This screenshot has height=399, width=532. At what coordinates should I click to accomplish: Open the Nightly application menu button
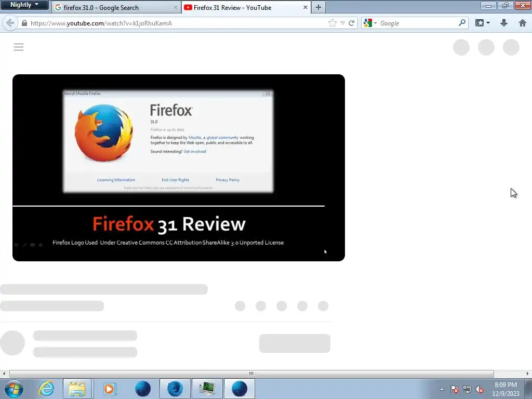tap(24, 5)
